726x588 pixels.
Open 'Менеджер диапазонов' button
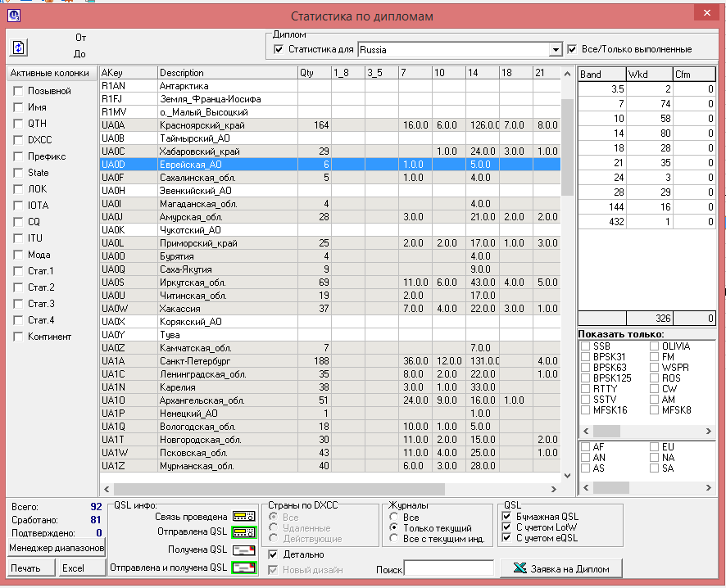click(x=57, y=547)
